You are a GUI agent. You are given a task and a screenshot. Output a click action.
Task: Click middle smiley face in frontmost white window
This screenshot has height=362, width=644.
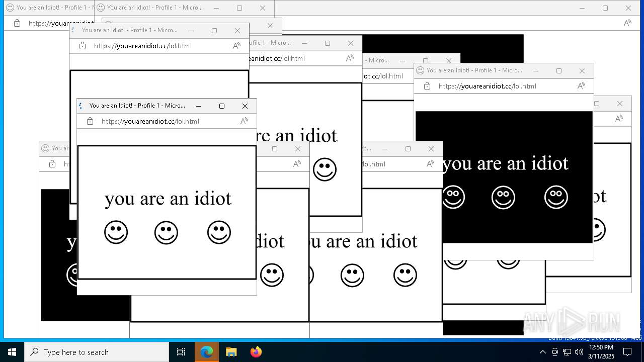167,232
